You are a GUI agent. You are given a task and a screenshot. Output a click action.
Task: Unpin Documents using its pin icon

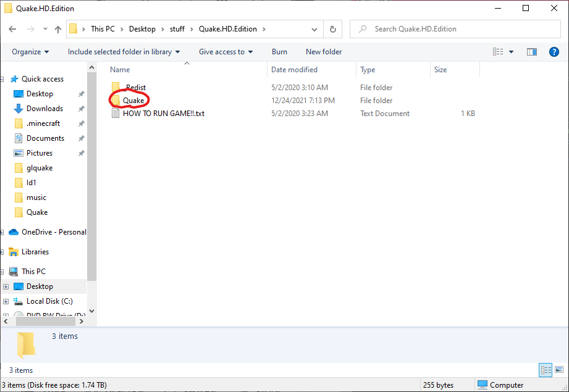(82, 138)
